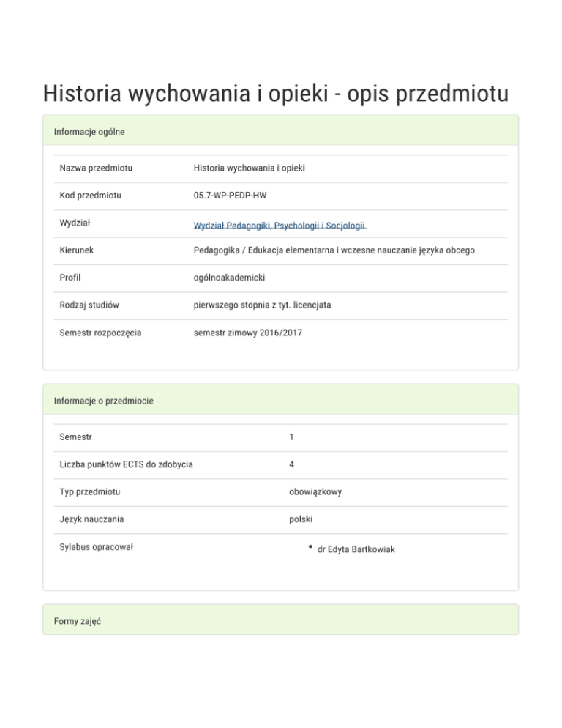The height and width of the screenshot is (728, 562).
Task: Click the 'Nazwa przedmiotu' row label
Action: click(96, 168)
